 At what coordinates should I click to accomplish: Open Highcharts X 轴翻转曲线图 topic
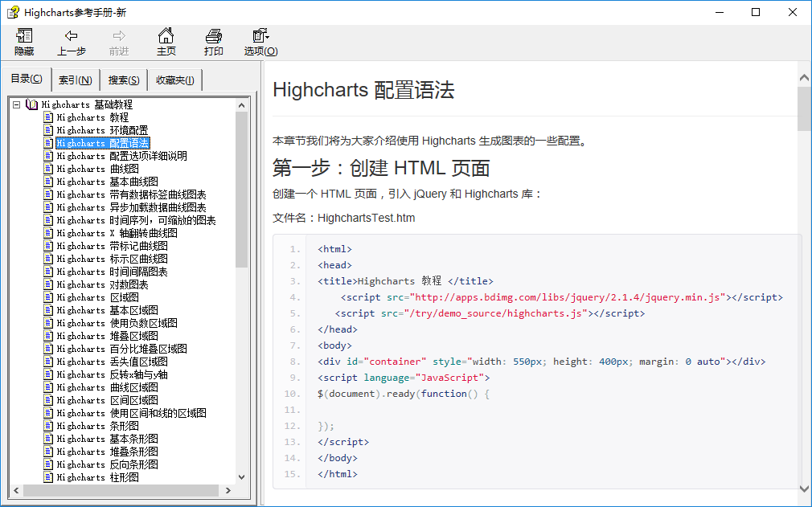coord(117,233)
